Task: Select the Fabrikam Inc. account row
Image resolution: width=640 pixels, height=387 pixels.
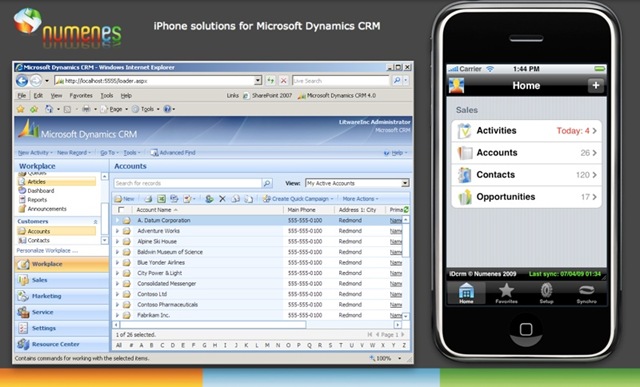Action: click(x=257, y=316)
